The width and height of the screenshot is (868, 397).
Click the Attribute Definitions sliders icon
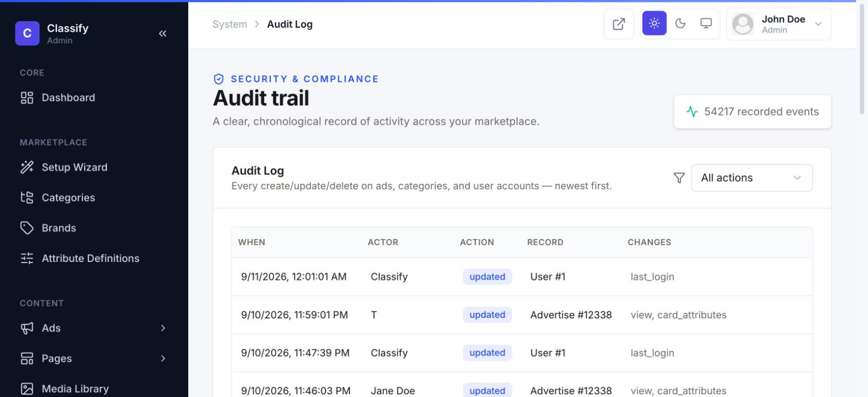point(27,259)
